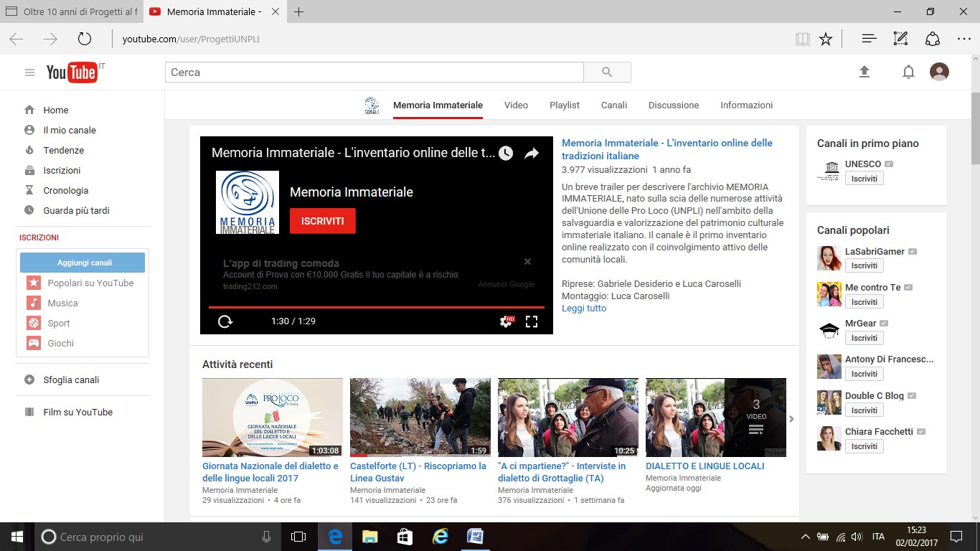Switch to the Video tab
This screenshot has height=551, width=980.
pyautogui.click(x=516, y=105)
